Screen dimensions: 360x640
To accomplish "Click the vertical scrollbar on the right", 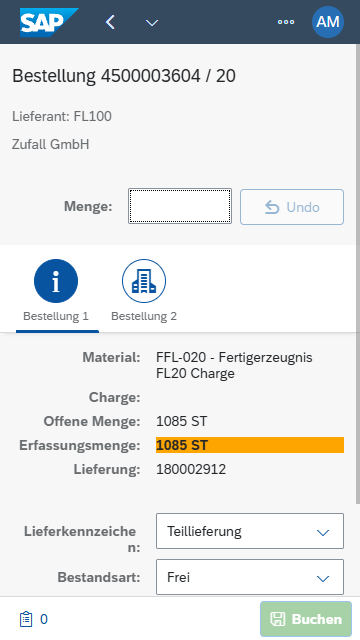I will pyautogui.click(x=358, y=273).
